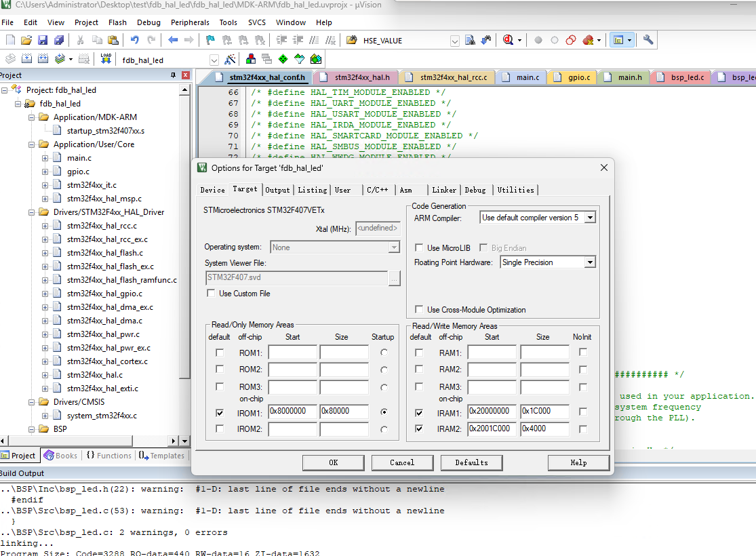Open Options for Target magic wand icon
The image size is (756, 556).
(230, 59)
